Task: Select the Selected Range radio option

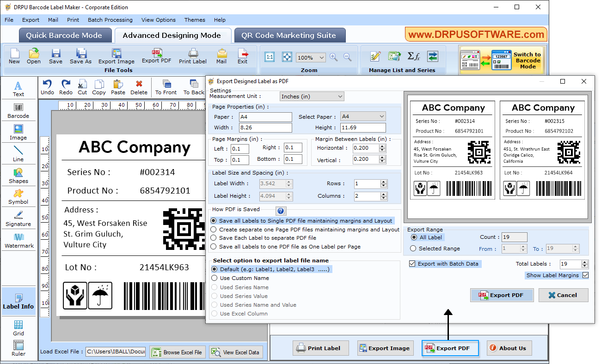Action: tap(413, 248)
